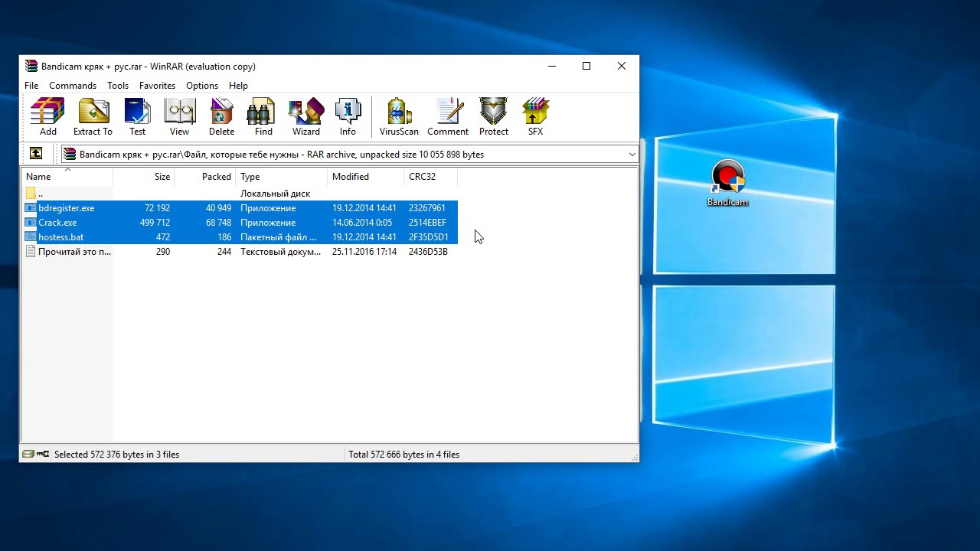Click the size value 499 712

tap(155, 223)
